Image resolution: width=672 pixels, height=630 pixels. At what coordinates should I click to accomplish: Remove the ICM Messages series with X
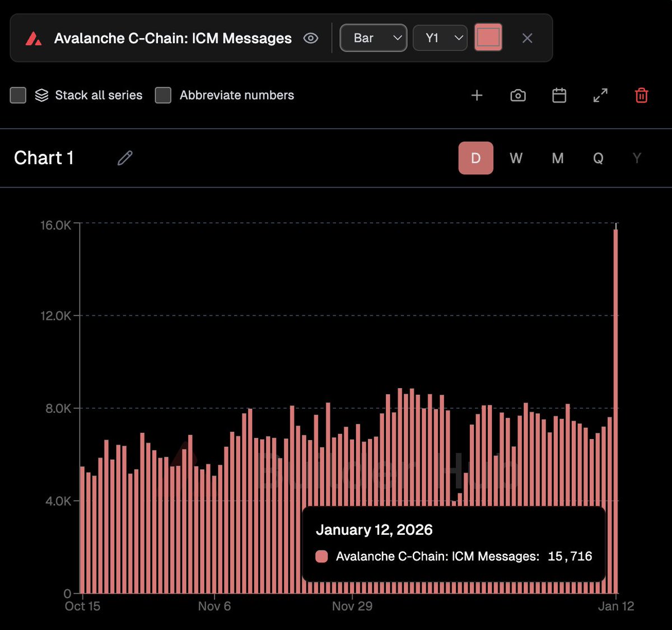(527, 38)
